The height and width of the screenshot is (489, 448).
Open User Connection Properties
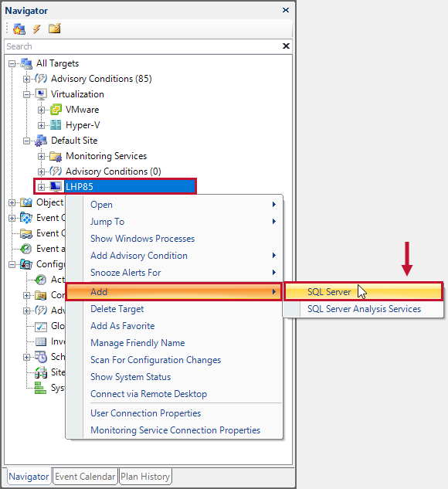click(x=175, y=413)
